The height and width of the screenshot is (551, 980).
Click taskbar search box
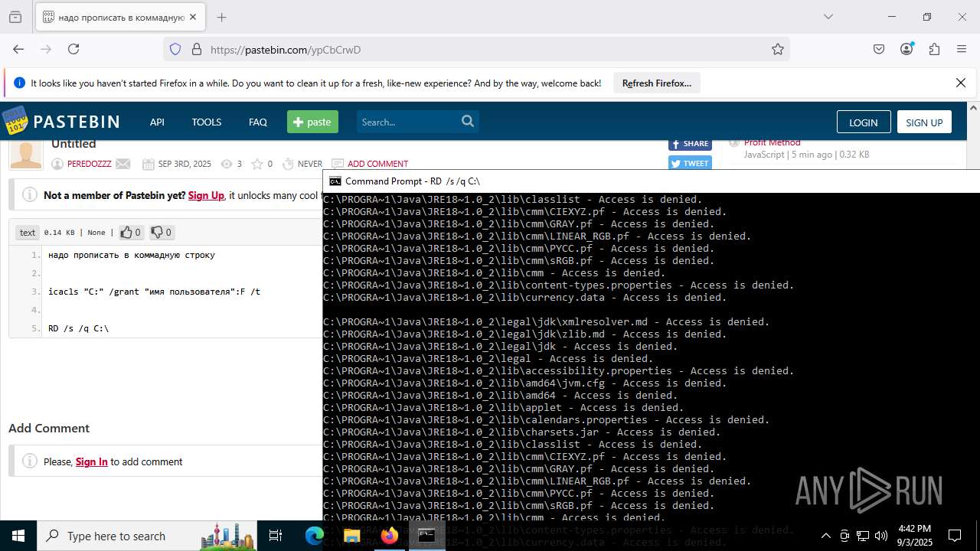point(149,536)
